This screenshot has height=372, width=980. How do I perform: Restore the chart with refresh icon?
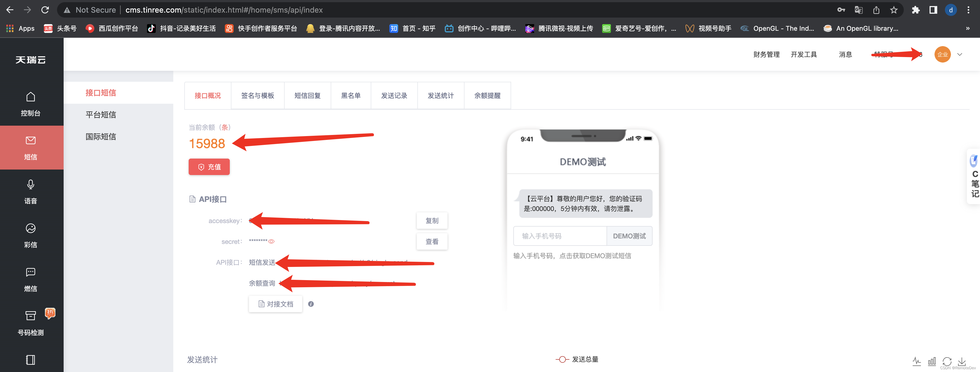click(x=947, y=361)
